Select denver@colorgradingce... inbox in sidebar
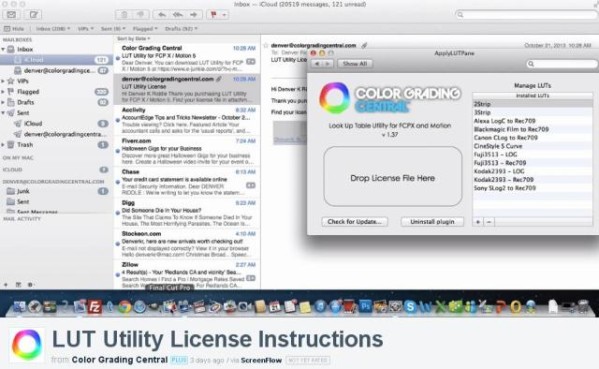The width and height of the screenshot is (599, 369). pos(57,71)
